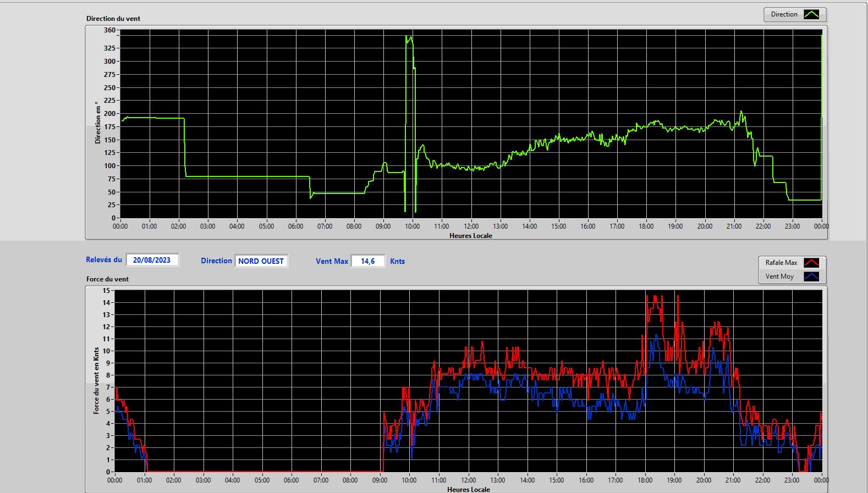
Task: Click the Vent Moy legend label
Action: (779, 276)
